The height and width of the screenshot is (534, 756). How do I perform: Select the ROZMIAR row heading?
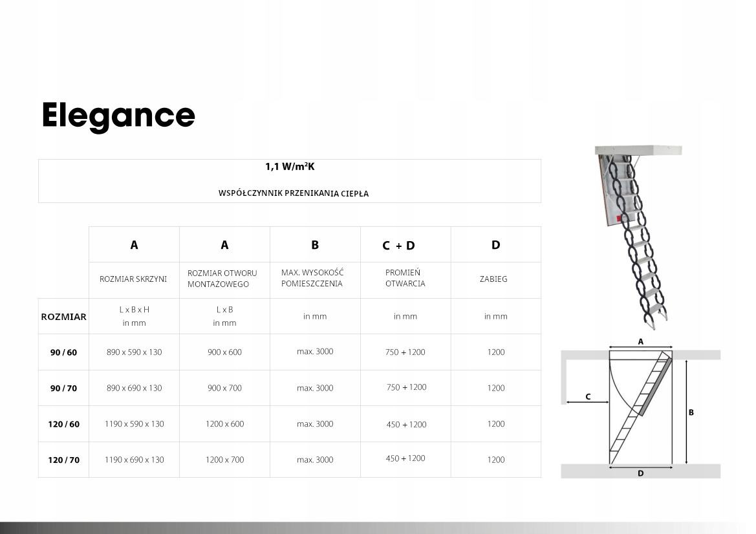point(63,317)
